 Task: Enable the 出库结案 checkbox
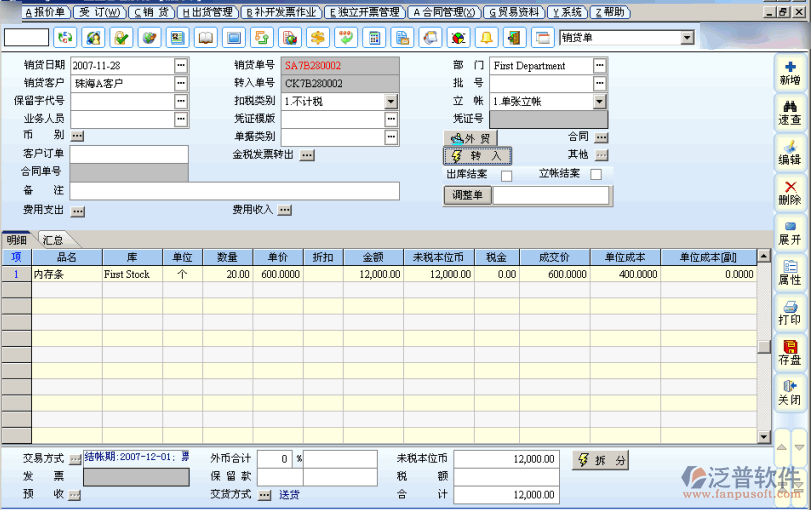coord(506,175)
